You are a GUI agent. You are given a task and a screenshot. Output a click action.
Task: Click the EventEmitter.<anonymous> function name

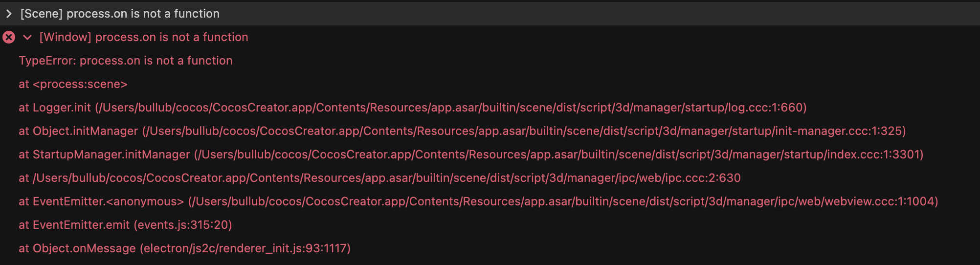pos(108,201)
